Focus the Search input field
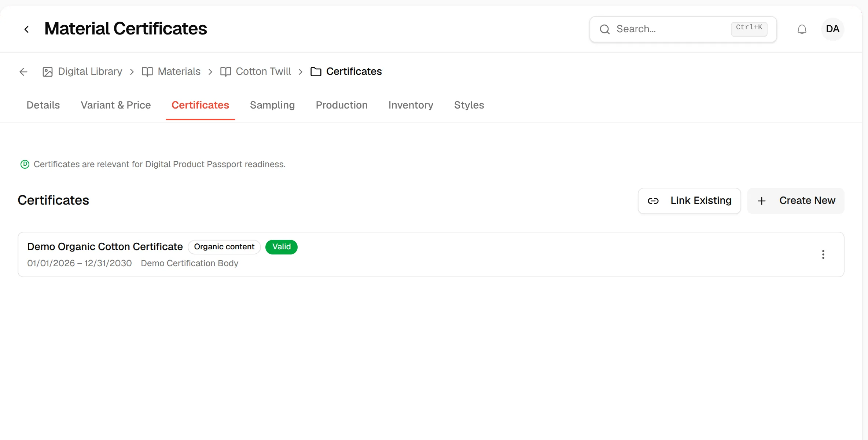The height and width of the screenshot is (440, 868). tap(683, 29)
